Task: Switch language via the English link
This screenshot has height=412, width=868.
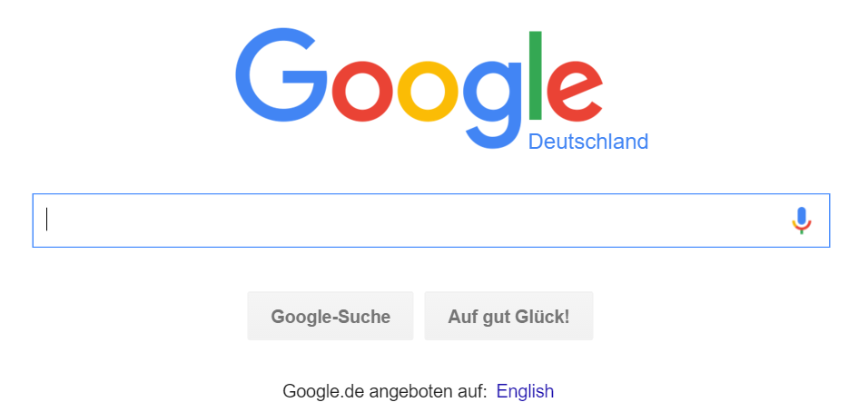Action: 525,391
